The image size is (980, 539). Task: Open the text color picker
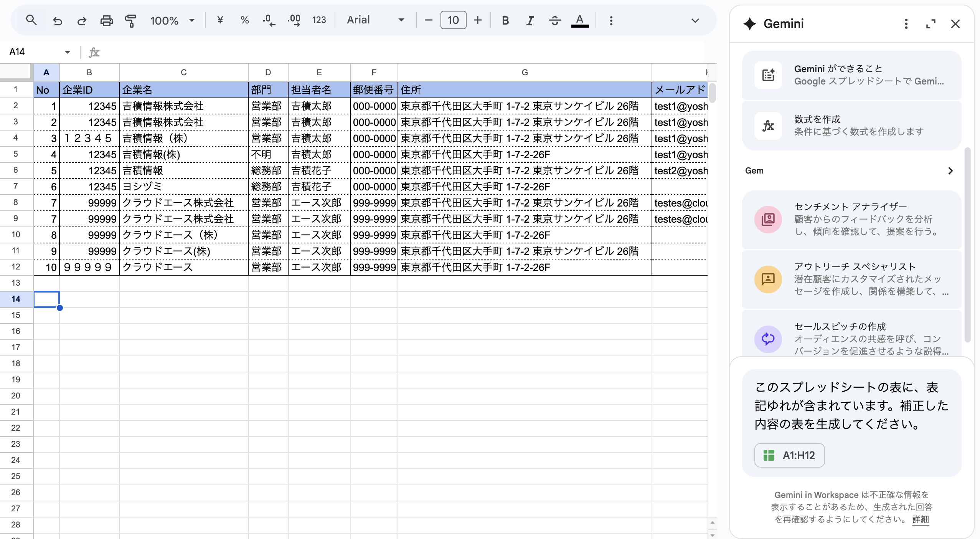[x=580, y=20]
